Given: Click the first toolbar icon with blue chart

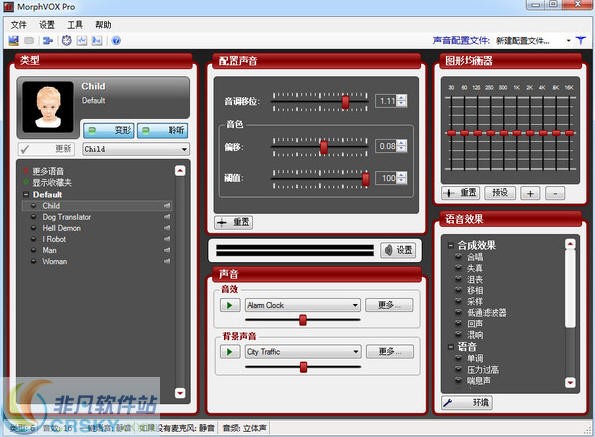Looking at the screenshot, I should click(x=14, y=40).
